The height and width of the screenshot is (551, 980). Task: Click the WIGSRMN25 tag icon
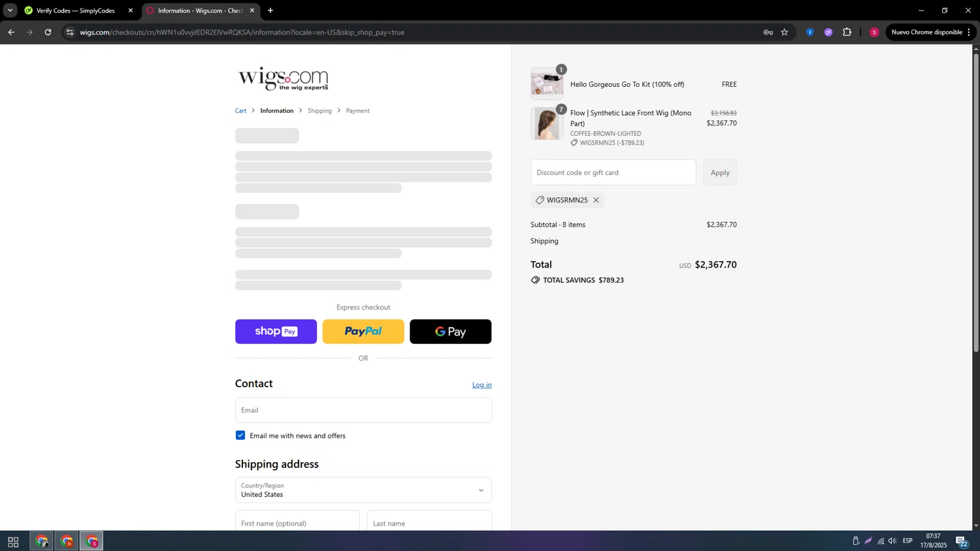pos(540,200)
